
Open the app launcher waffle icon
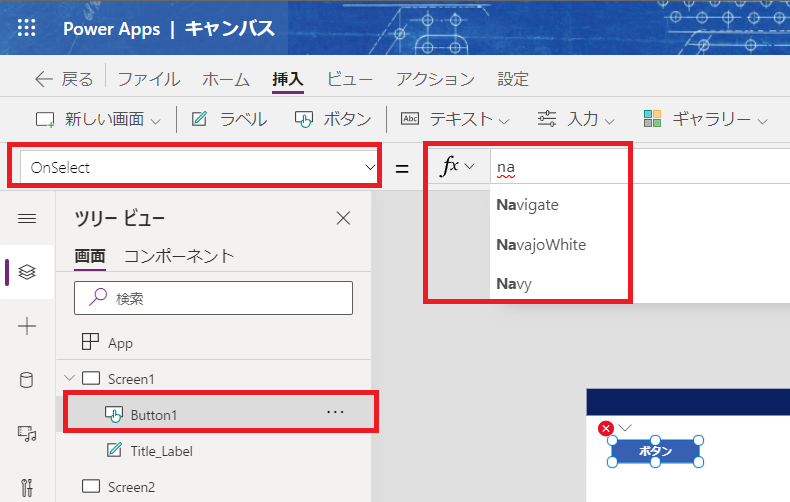(27, 28)
